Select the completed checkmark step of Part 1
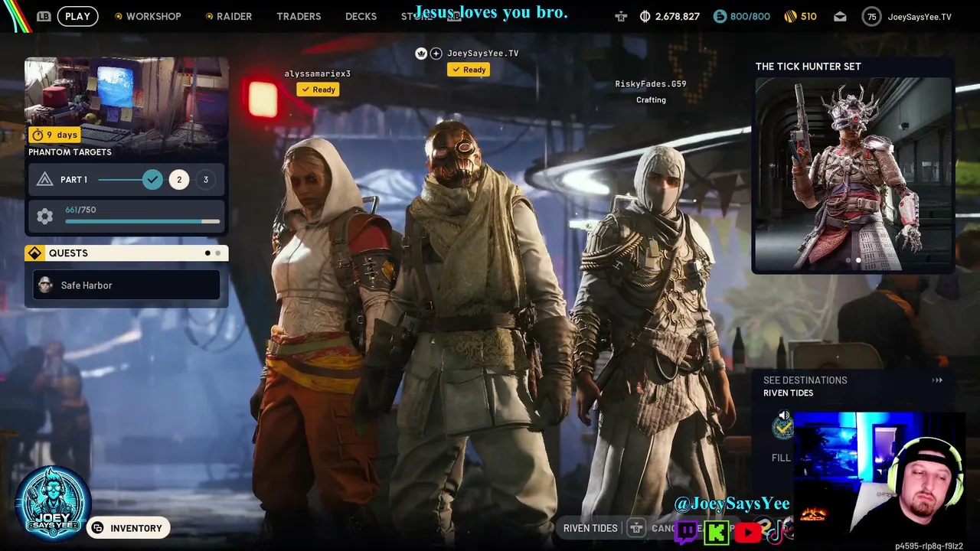Image resolution: width=980 pixels, height=551 pixels. [152, 180]
